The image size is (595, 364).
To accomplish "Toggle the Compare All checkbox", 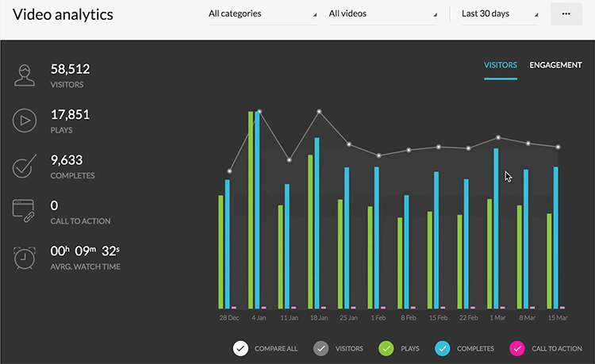I will click(240, 348).
